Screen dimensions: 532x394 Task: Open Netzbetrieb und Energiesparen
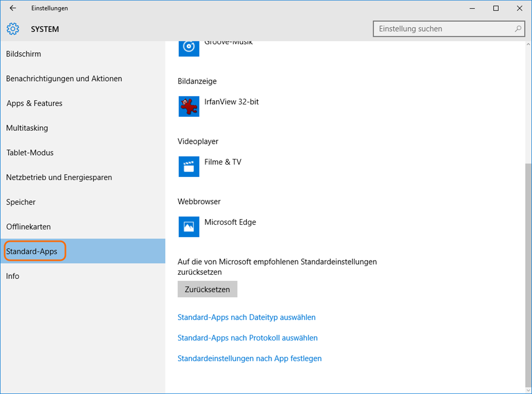tap(59, 178)
